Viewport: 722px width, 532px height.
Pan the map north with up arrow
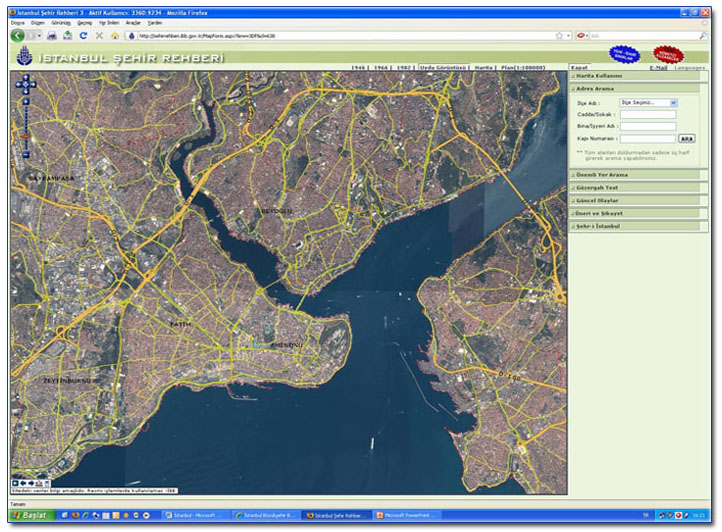[26, 77]
